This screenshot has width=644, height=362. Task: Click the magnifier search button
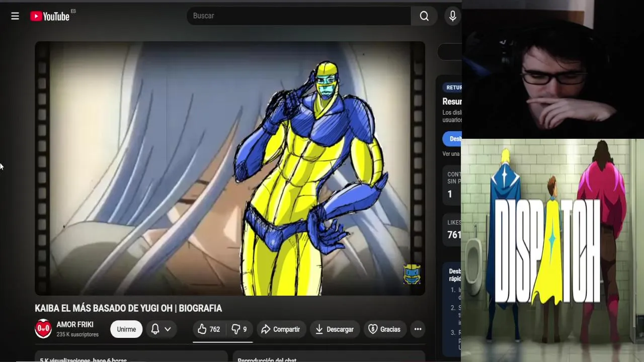(x=424, y=16)
